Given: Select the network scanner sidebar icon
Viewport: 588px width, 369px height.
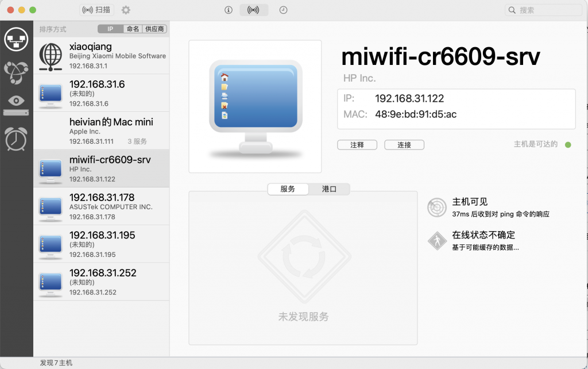Looking at the screenshot, I should (16, 39).
